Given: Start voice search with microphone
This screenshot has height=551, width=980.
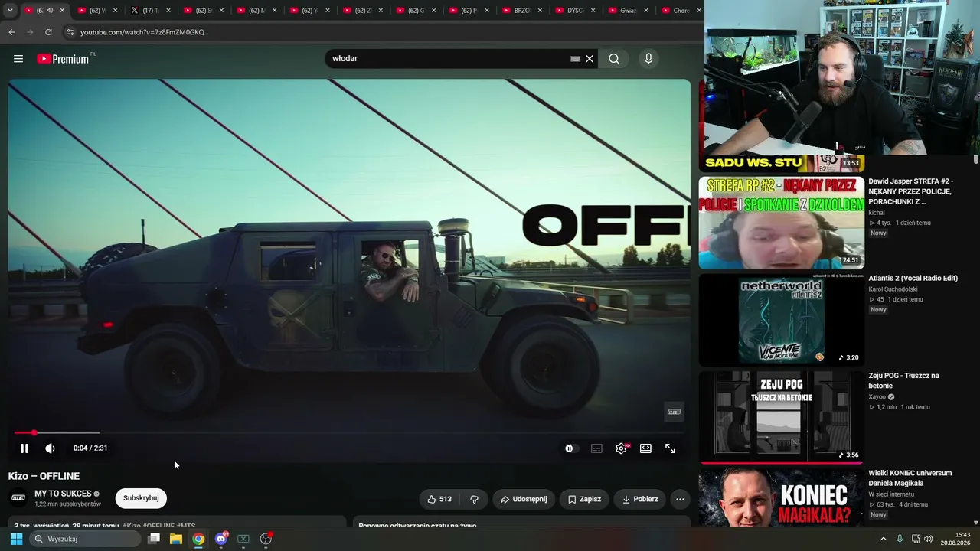Looking at the screenshot, I should pyautogui.click(x=648, y=59).
